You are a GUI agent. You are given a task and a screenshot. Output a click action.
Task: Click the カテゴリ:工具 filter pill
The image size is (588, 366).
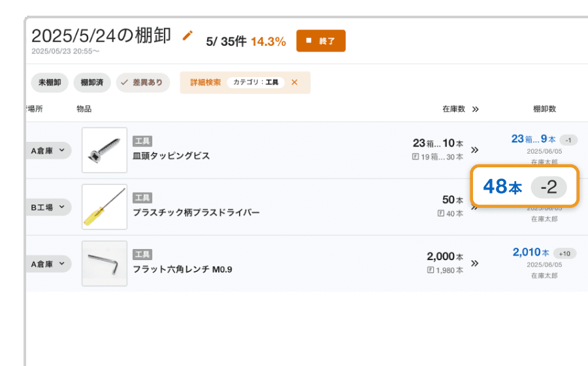pos(255,83)
